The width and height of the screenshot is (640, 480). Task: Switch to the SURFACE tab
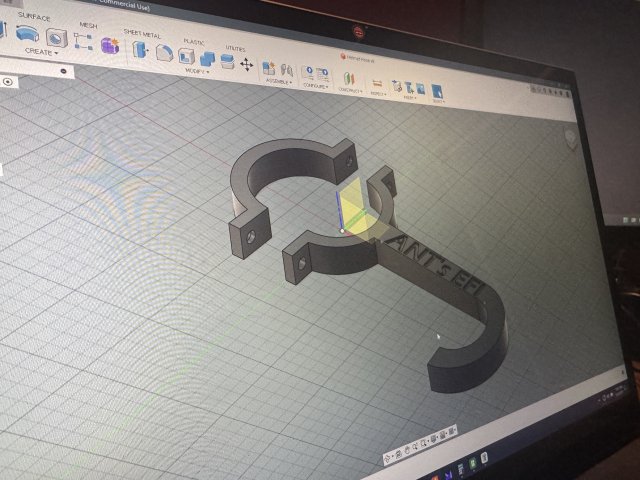[x=34, y=16]
